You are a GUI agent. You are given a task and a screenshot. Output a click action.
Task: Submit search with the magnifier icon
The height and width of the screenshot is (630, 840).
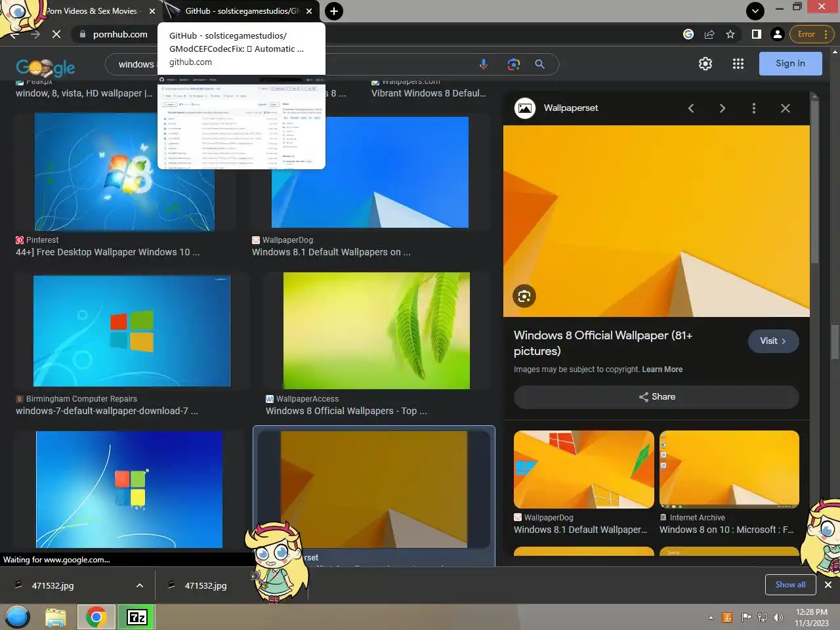[x=539, y=64]
